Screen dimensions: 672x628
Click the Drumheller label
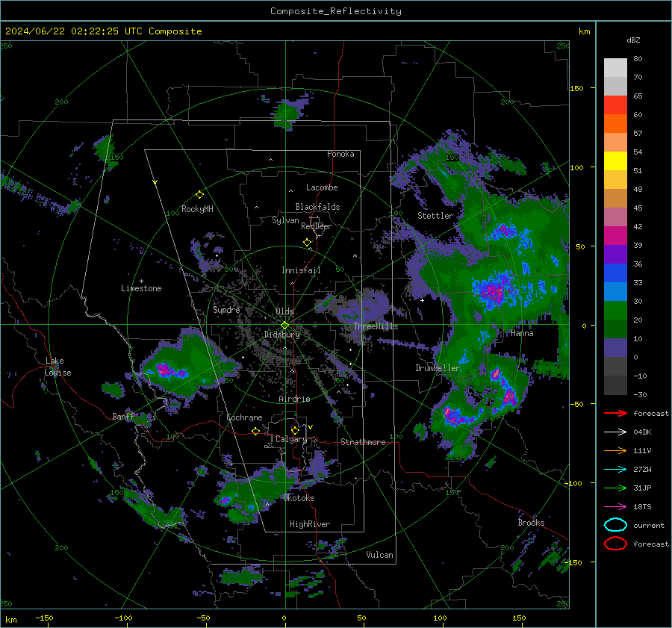coord(438,368)
